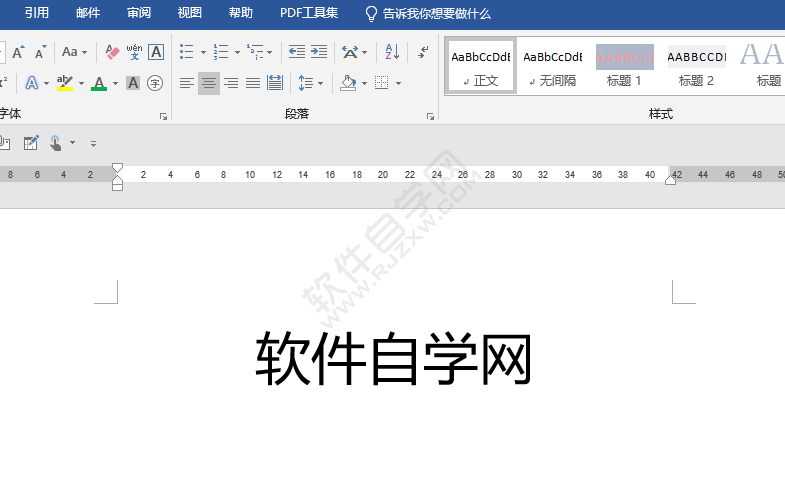Click the Bullets list icon
Screen dimensions: 785x479
click(x=187, y=52)
